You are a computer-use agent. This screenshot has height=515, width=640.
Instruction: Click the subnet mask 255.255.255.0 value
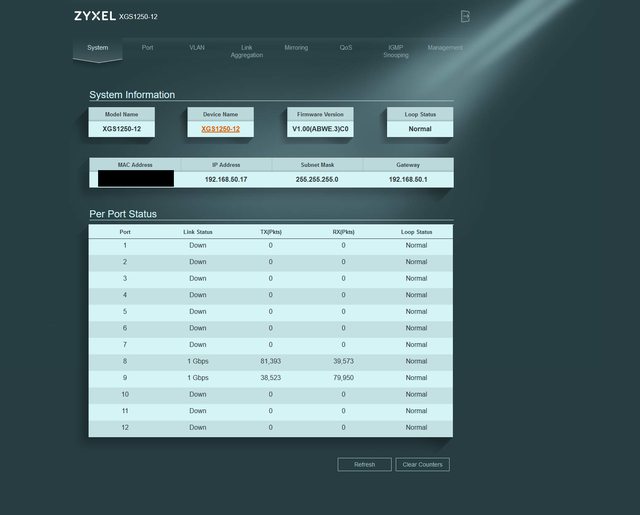pos(317,179)
